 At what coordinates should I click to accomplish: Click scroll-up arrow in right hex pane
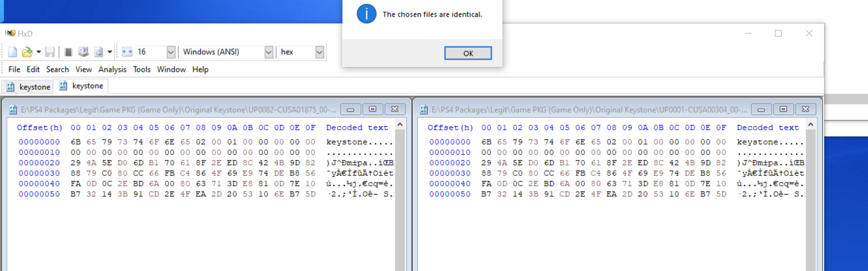811,125
